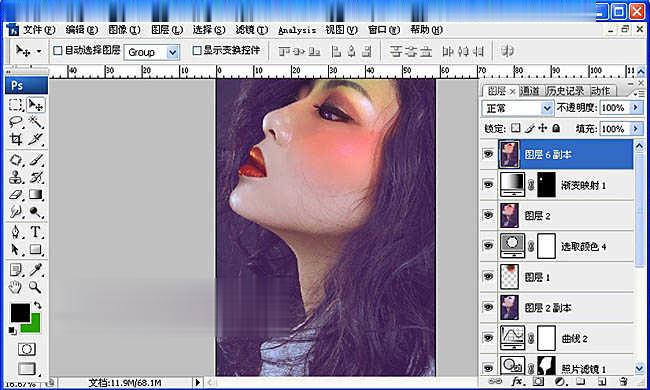Hide layer 曲线 2
Image resolution: width=650 pixels, height=390 pixels.
point(488,338)
